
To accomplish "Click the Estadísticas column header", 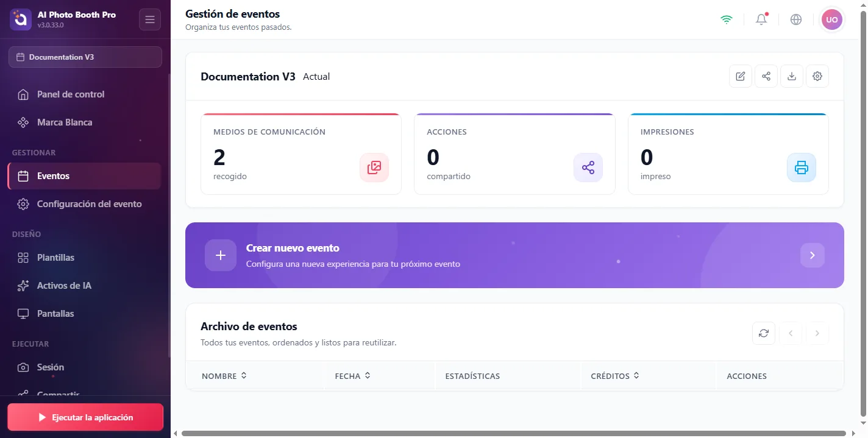I will [x=472, y=376].
